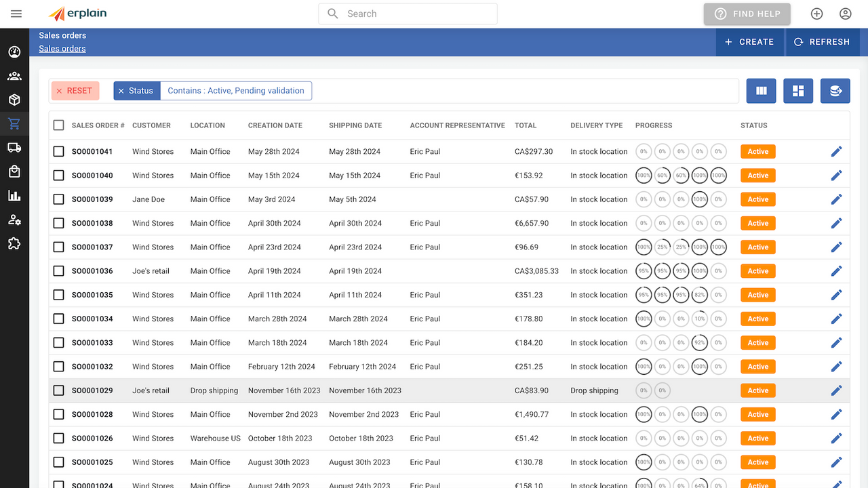
Task: Click the Status column header
Action: coord(754,125)
